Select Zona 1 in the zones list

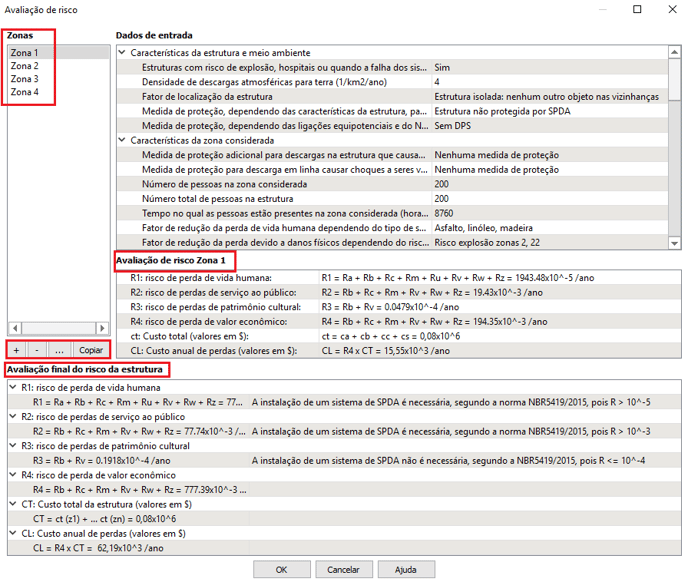point(25,53)
